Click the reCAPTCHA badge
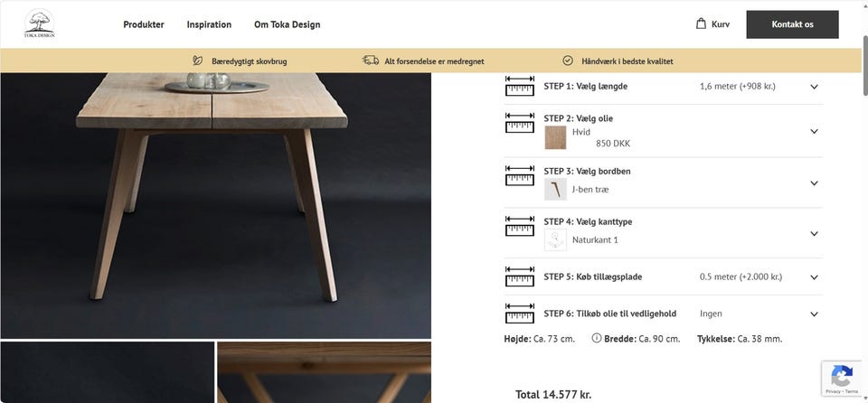Image resolution: width=868 pixels, height=403 pixels. click(844, 379)
